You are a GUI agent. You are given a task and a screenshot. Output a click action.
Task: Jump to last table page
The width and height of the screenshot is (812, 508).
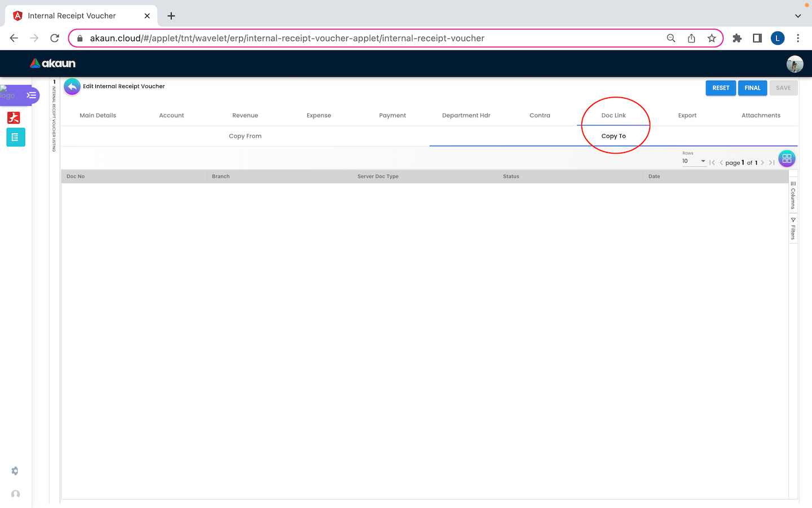[771, 163]
